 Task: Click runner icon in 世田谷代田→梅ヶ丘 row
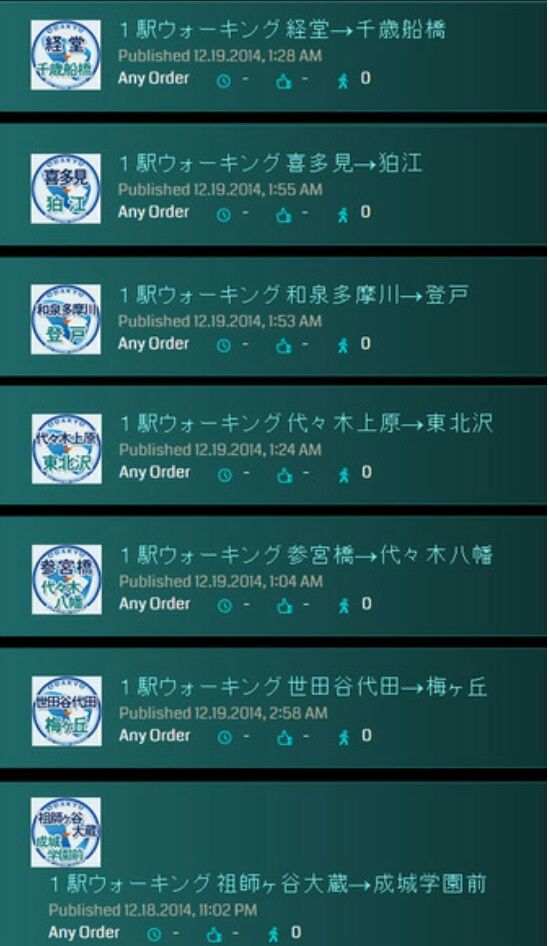[x=344, y=737]
